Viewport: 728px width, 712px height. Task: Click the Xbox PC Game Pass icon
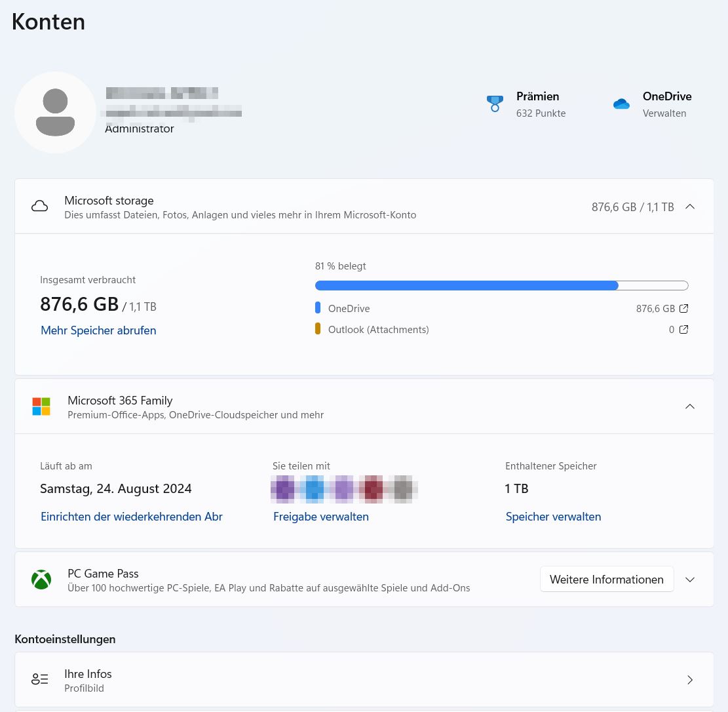pos(41,580)
